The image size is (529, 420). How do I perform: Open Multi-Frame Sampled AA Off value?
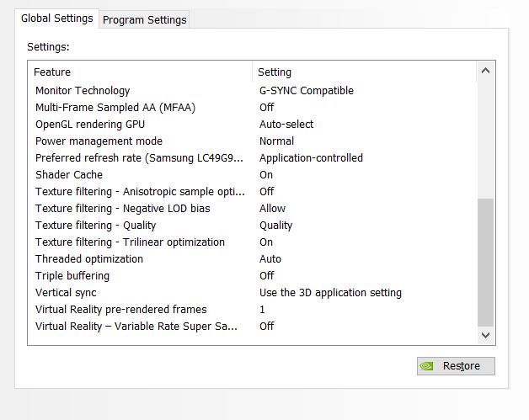point(266,108)
